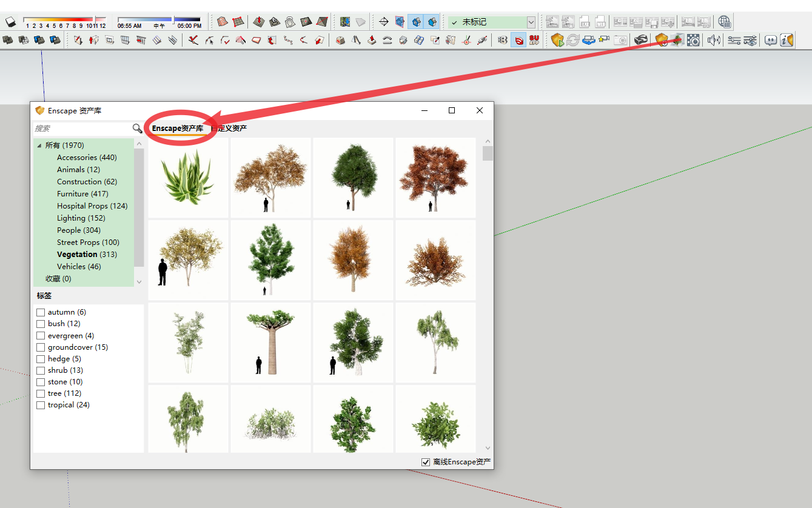
Task: Check the bush (12) tag checkbox
Action: [x=41, y=324]
